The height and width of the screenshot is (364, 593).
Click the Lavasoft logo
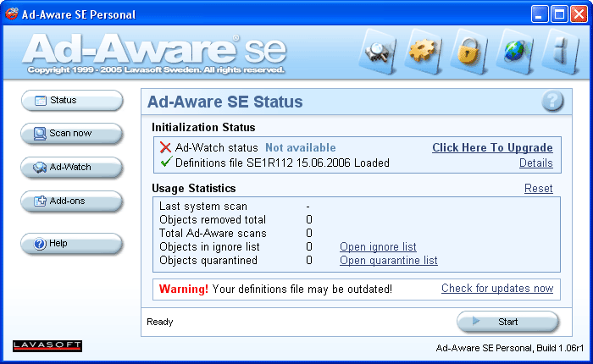pos(47,346)
